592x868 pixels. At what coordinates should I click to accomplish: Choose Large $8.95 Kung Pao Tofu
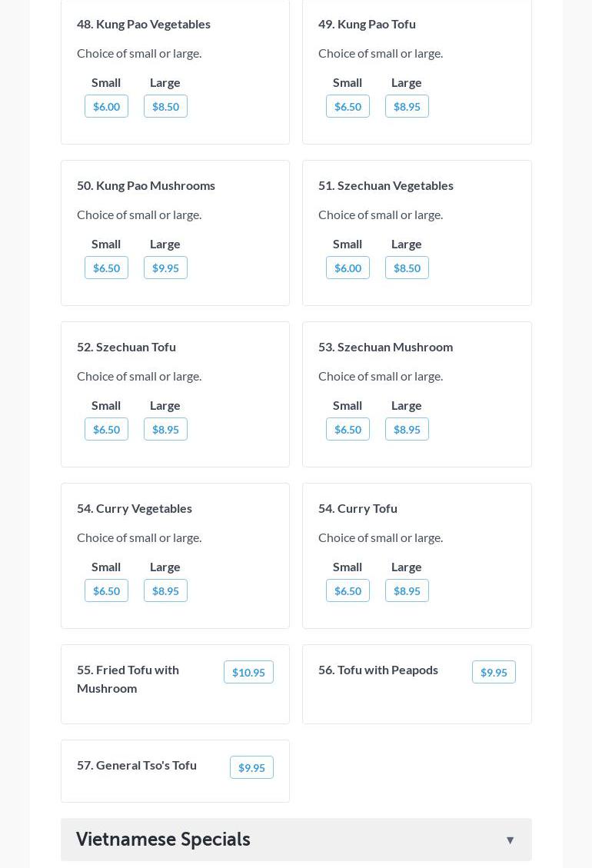click(x=407, y=106)
